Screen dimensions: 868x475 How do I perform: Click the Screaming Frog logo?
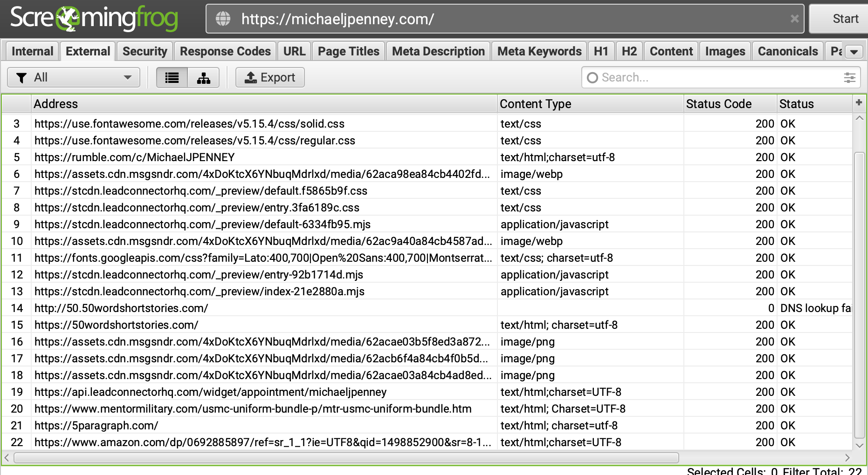click(94, 19)
